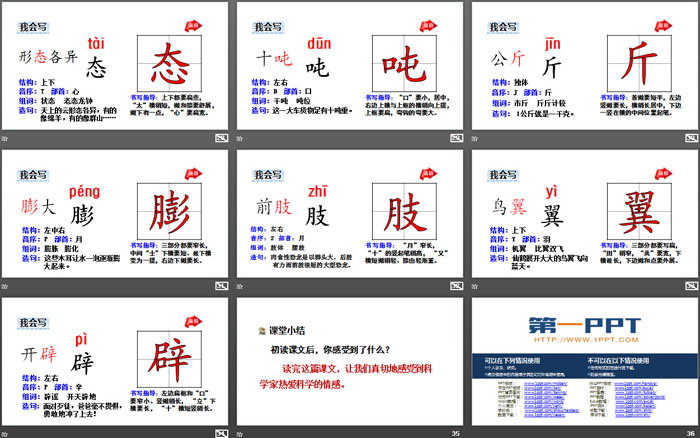Select the 斤 (jīn) slide thumbnail
Image resolution: width=700 pixels, height=438 pixels.
coord(585,66)
